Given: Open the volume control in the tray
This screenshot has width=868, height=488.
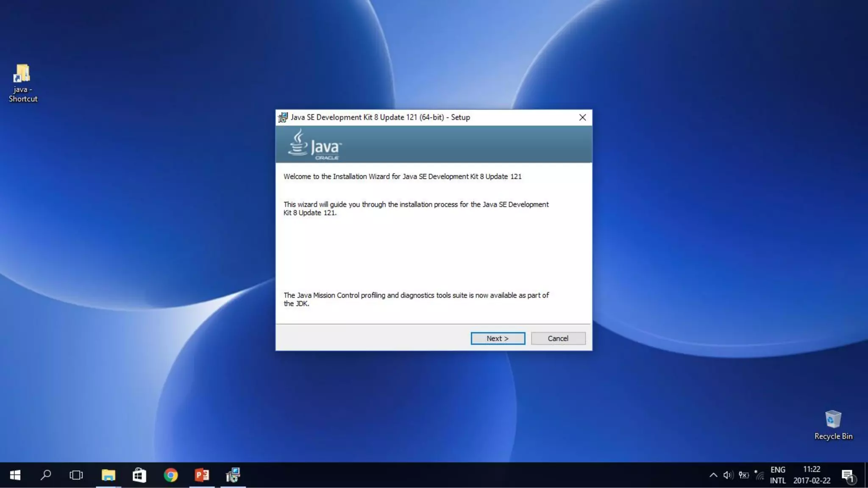Looking at the screenshot, I should tap(728, 475).
